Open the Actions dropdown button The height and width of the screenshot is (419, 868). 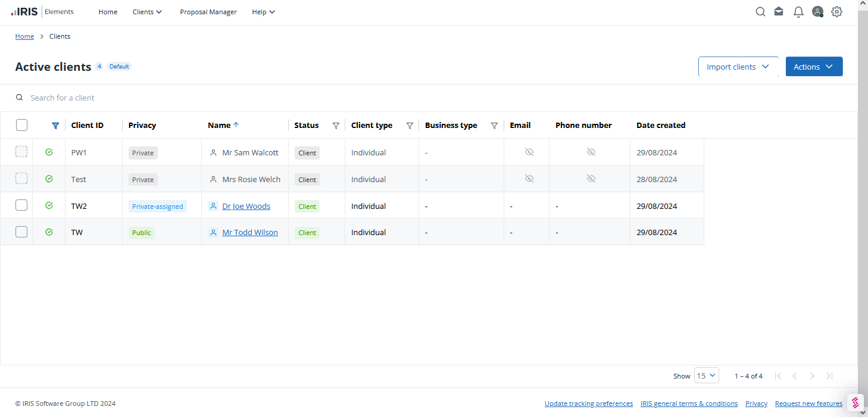pos(813,67)
